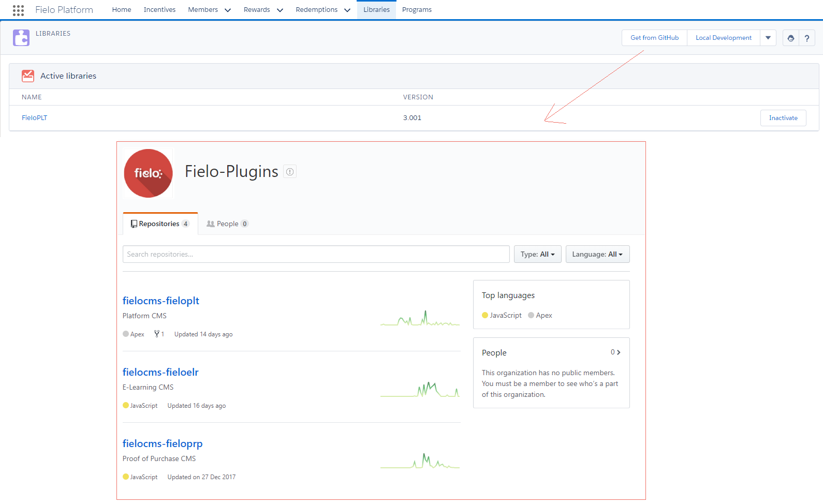Click the 3.001 version value

tap(412, 118)
